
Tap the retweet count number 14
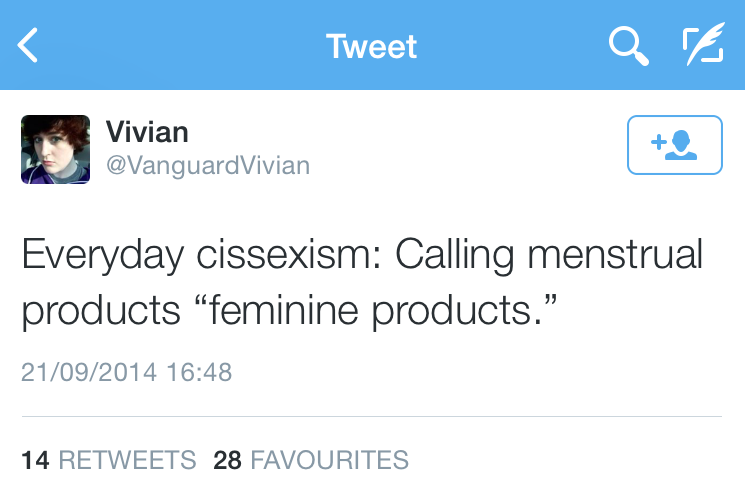pyautogui.click(x=35, y=460)
